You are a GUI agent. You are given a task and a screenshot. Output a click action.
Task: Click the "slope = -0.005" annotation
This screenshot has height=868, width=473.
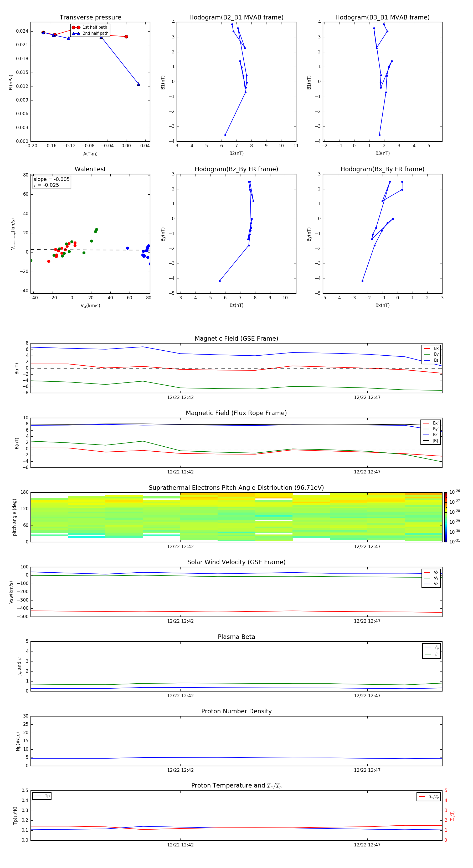(x=52, y=179)
